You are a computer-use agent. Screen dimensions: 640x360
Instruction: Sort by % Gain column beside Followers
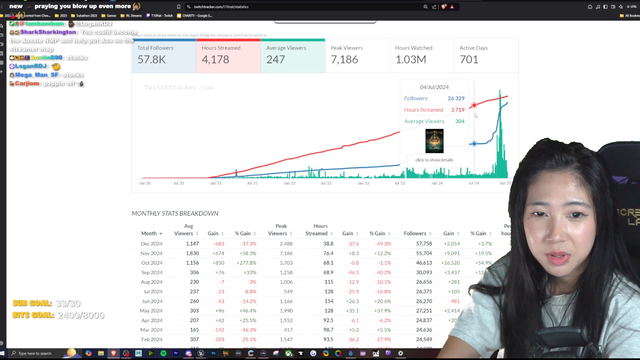tap(481, 233)
